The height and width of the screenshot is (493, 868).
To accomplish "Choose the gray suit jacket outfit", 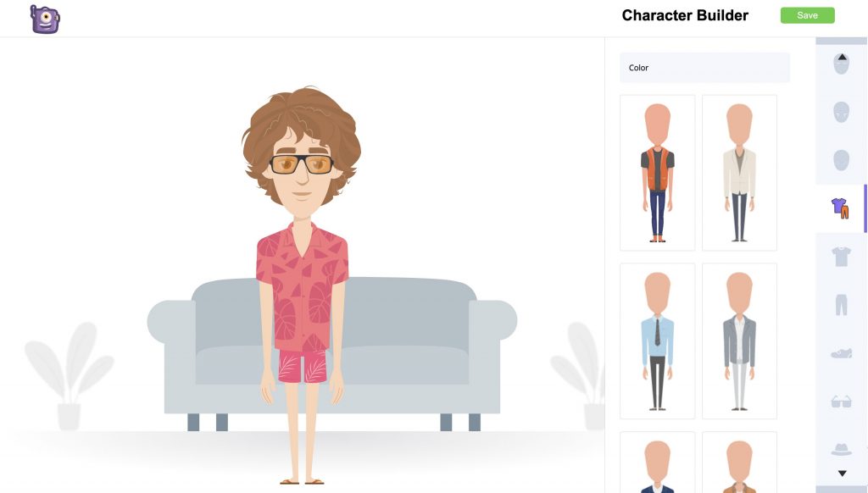I will click(739, 341).
